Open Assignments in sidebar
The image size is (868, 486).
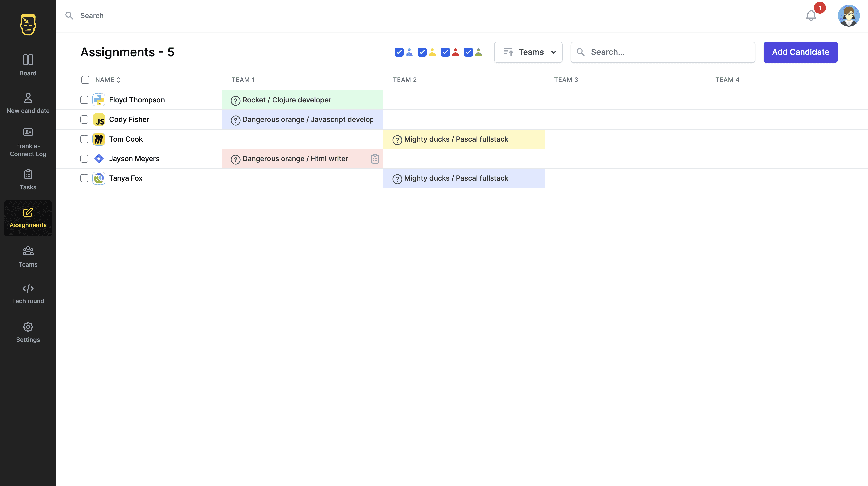28,218
